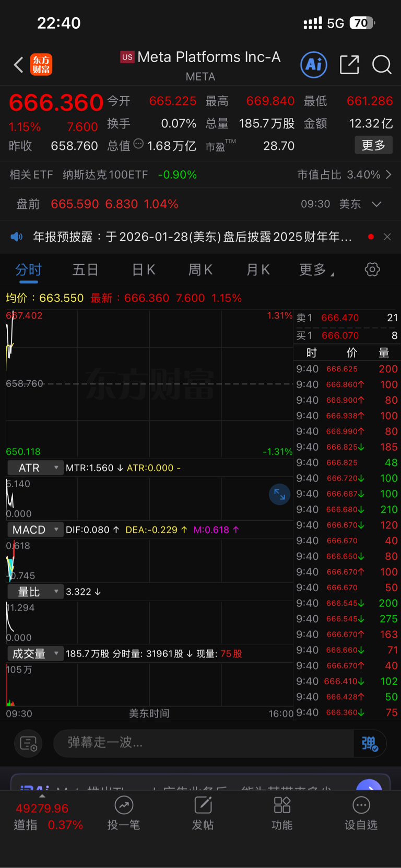Tap trade row 666.410 volume 102
Image resolution: width=401 pixels, height=868 pixels.
(347, 681)
